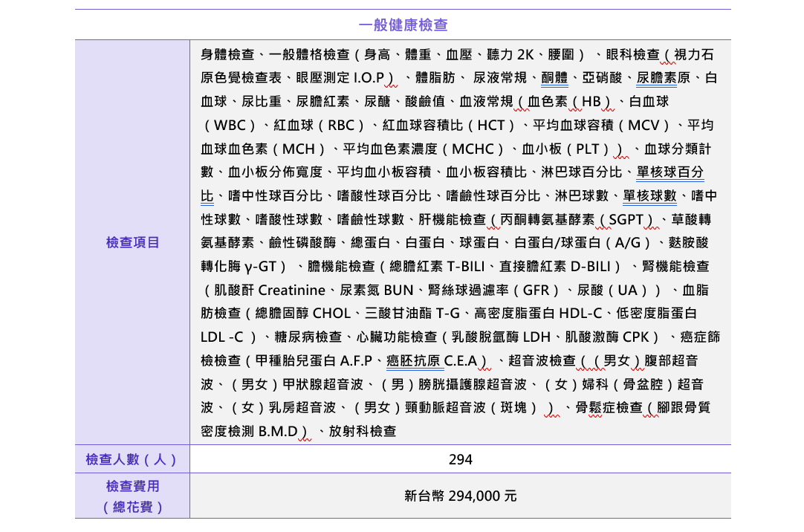Select the 檢查費用 header cell
Image resolution: width=804 pixels, height=532 pixels.
(132, 487)
